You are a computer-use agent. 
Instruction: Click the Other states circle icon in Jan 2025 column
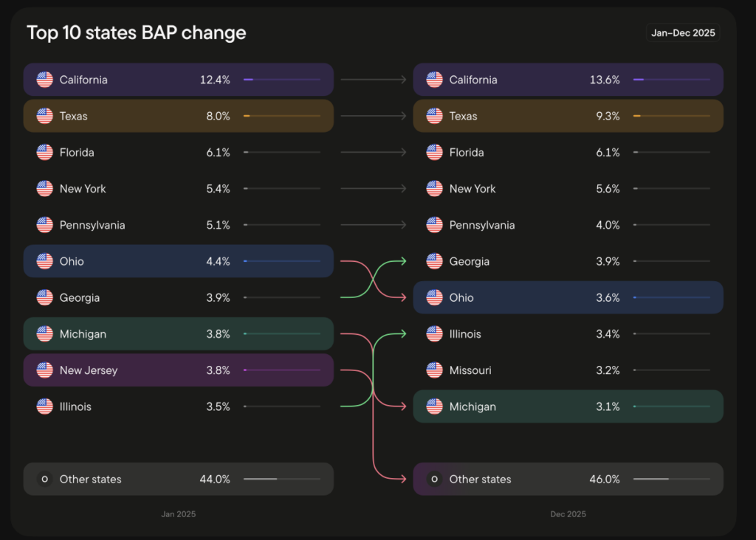[45, 480]
